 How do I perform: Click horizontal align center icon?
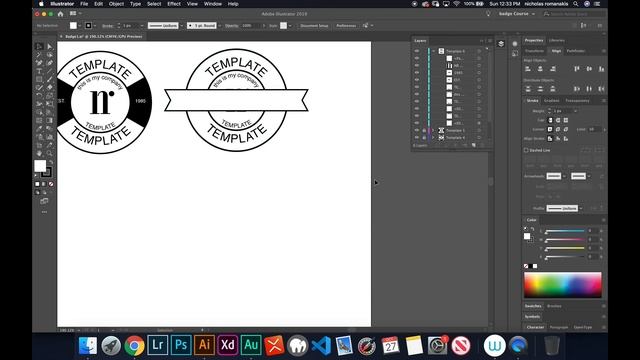(540, 69)
